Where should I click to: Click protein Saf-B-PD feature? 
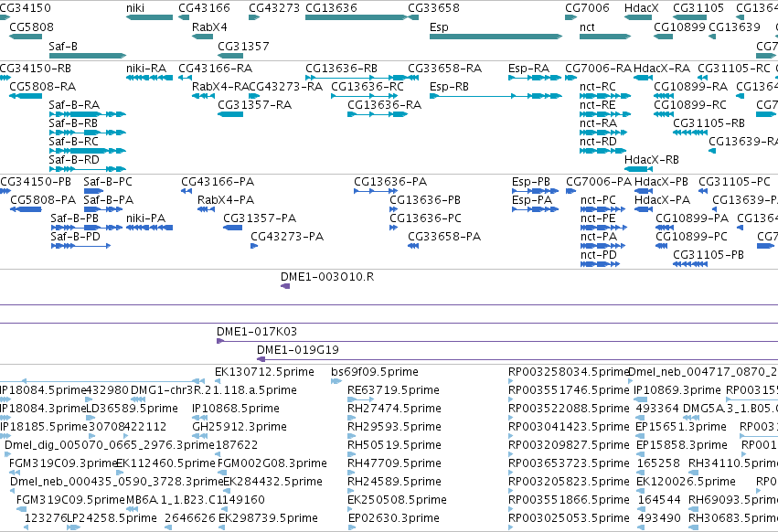tap(80, 246)
